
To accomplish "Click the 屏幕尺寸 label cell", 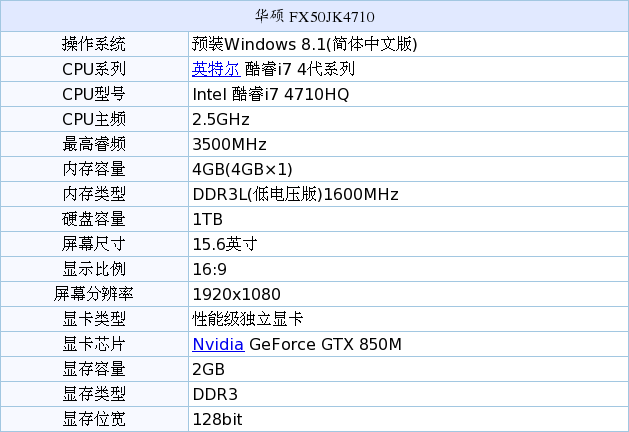I will pyautogui.click(x=94, y=244).
